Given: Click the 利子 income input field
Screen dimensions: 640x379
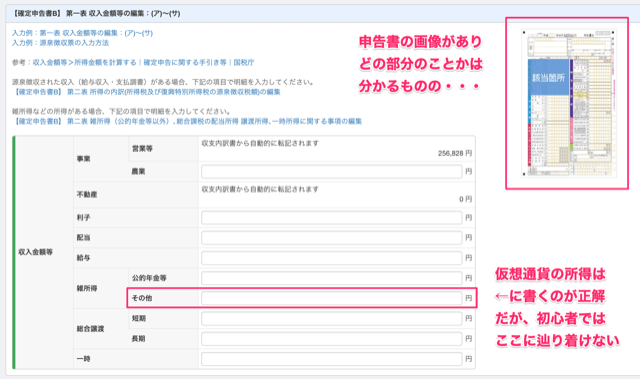Looking at the screenshot, I should tap(331, 218).
